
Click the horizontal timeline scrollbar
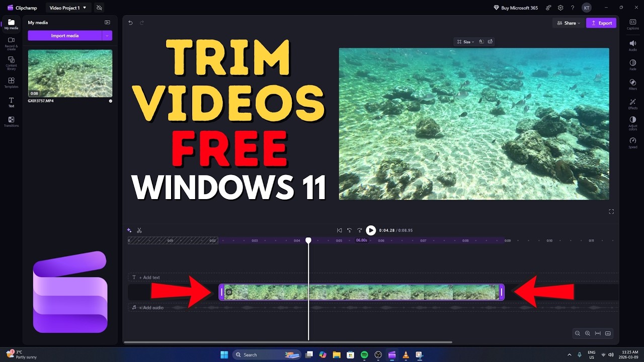point(288,342)
